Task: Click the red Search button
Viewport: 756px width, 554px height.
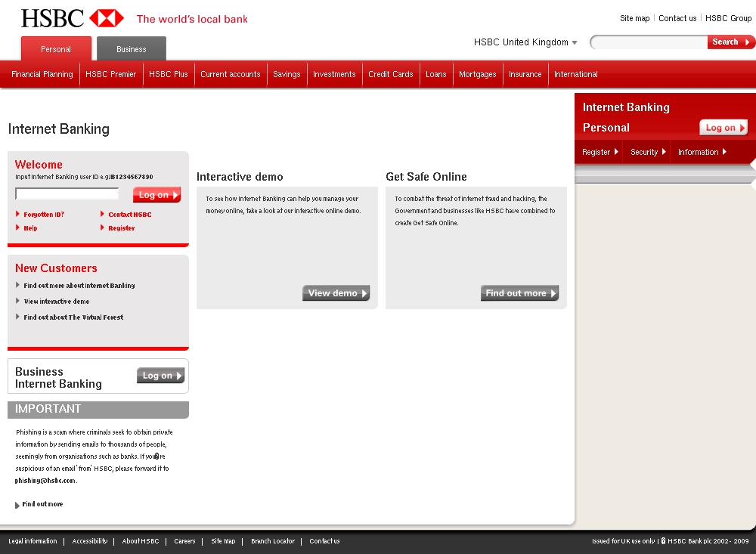Action: click(730, 42)
